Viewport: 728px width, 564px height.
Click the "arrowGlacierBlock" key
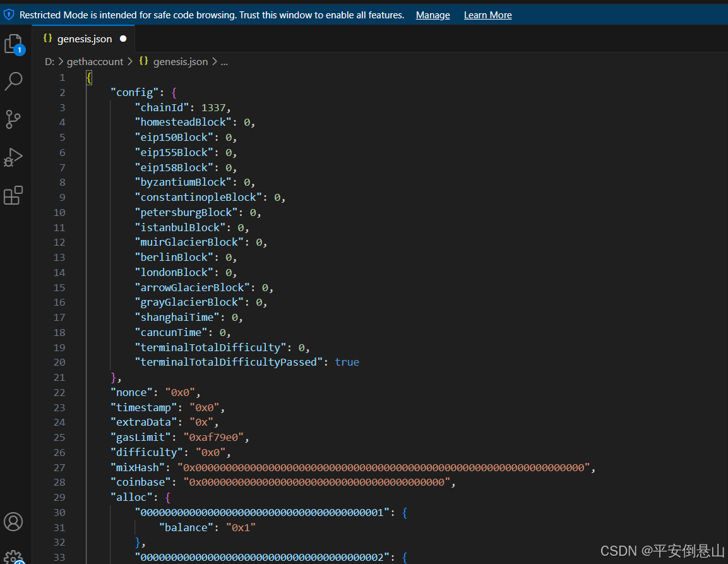[x=192, y=287]
